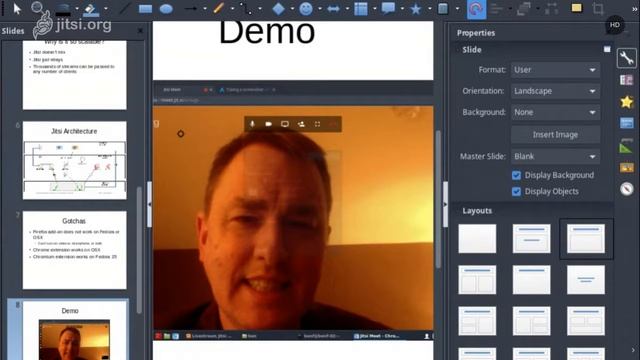640x360 pixels.
Task: Select the Gotchas slide thumbnail
Action: coord(75,250)
